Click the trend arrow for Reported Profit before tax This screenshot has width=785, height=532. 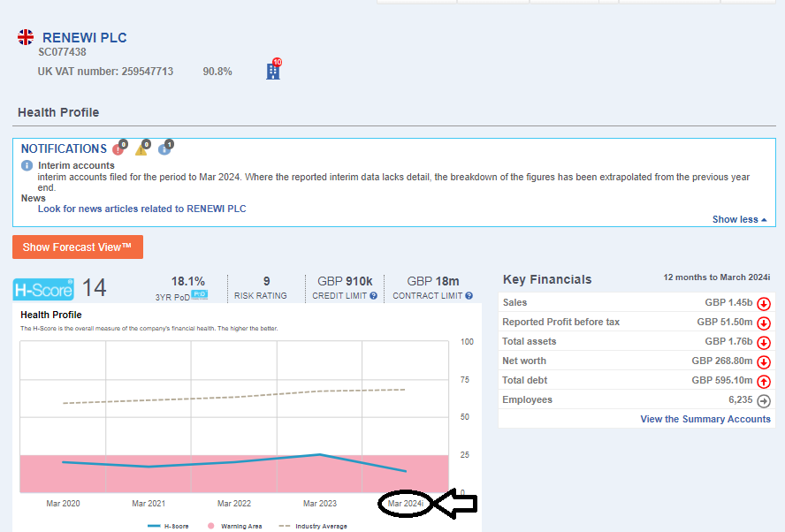(x=764, y=323)
